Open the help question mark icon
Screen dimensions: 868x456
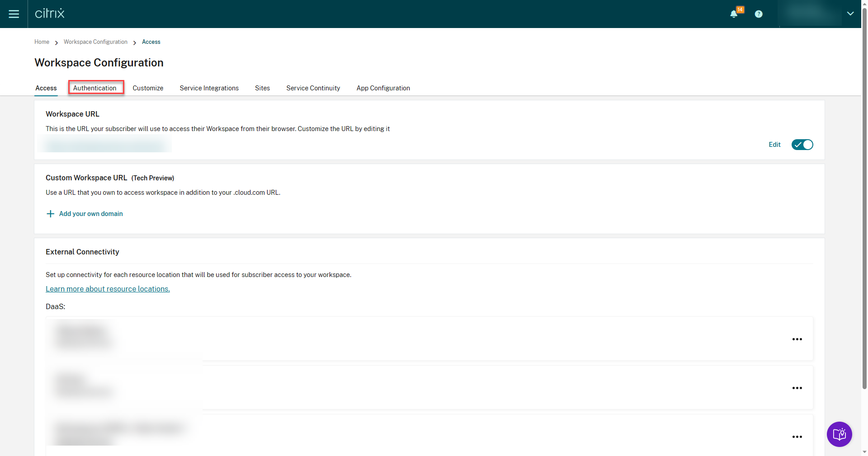pyautogui.click(x=759, y=14)
